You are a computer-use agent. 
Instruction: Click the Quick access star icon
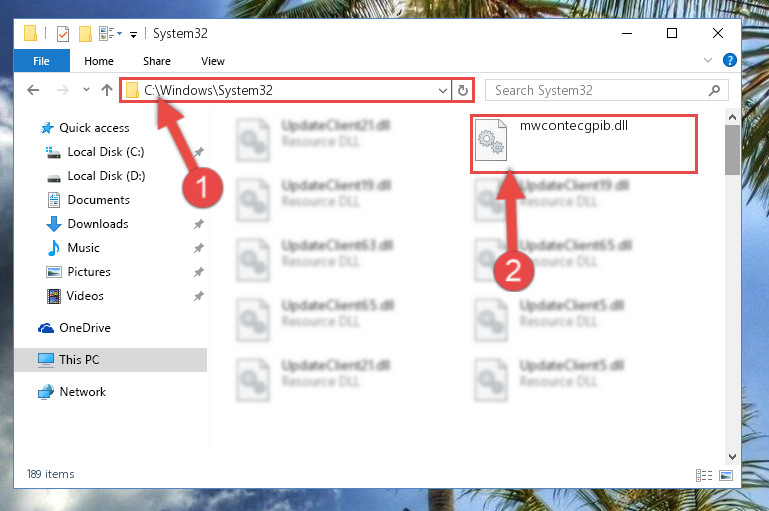47,128
